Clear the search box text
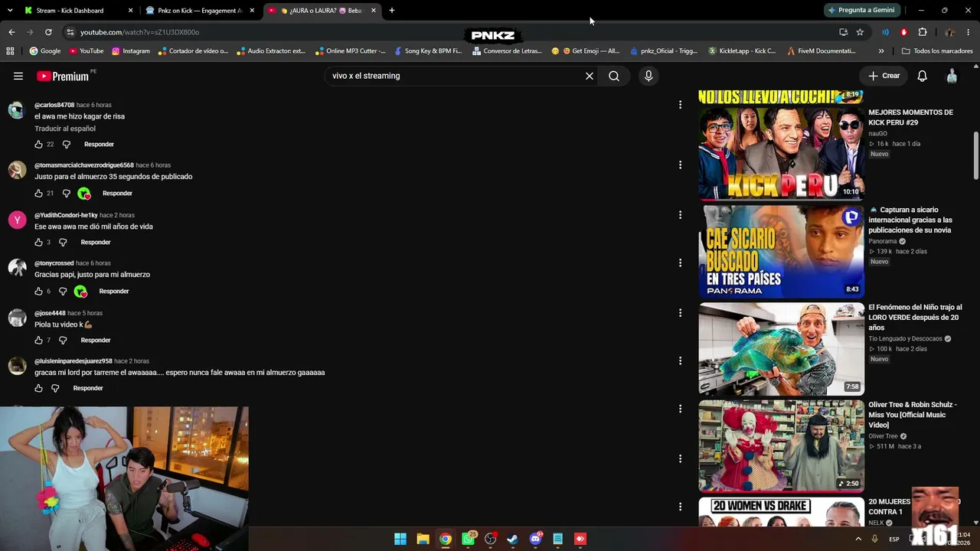This screenshot has width=980, height=551. point(590,76)
